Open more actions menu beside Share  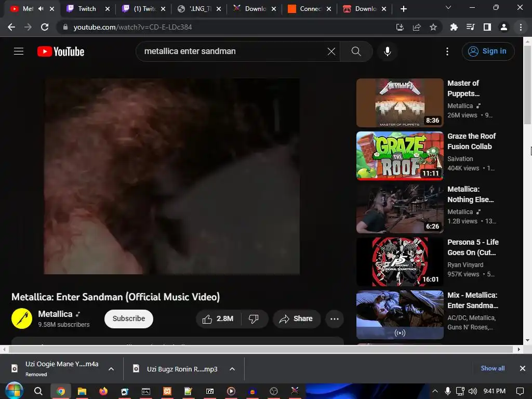click(335, 319)
